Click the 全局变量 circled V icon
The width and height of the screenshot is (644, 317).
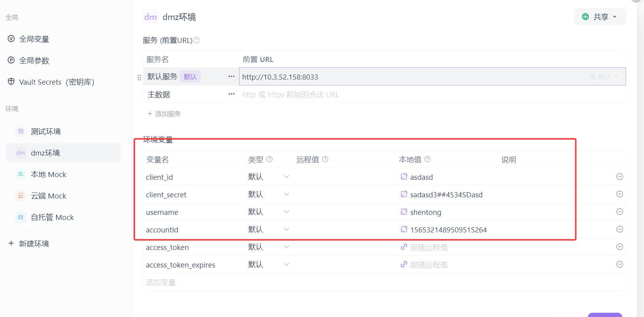tap(11, 39)
